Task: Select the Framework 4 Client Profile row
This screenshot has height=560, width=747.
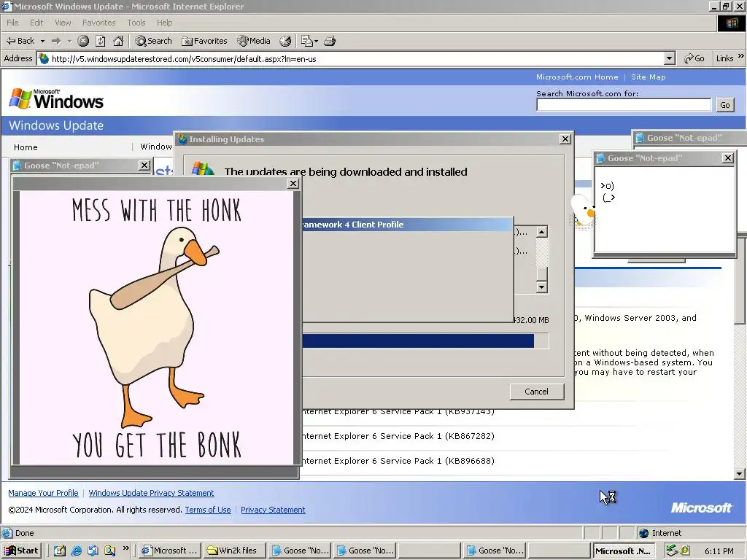Action: point(407,225)
